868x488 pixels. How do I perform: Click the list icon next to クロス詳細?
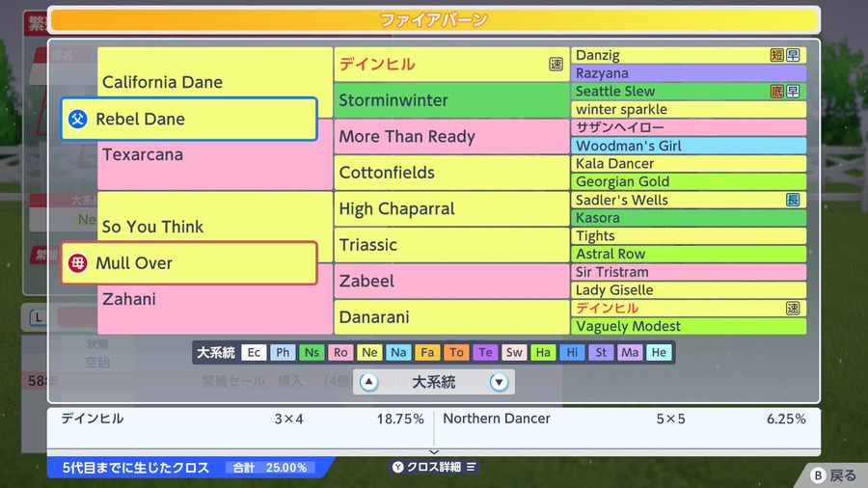pos(471,467)
